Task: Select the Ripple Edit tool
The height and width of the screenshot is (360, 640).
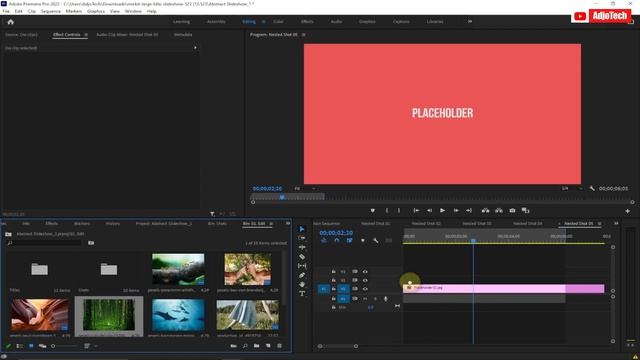Action: [x=302, y=247]
